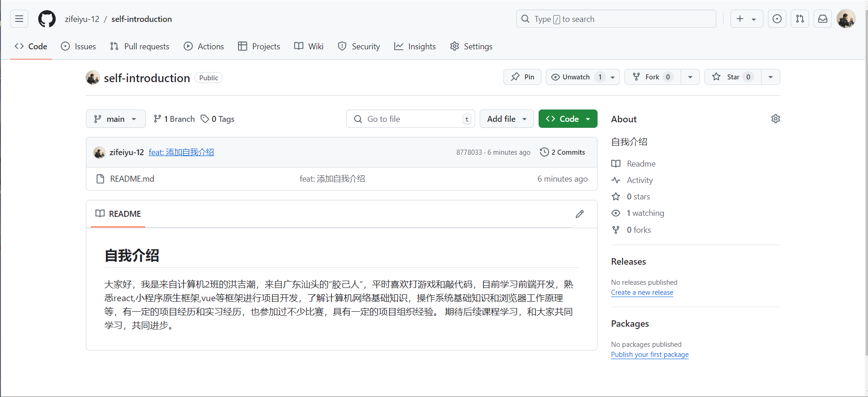Switch to the Security tab
The image size is (868, 397).
coord(359,46)
